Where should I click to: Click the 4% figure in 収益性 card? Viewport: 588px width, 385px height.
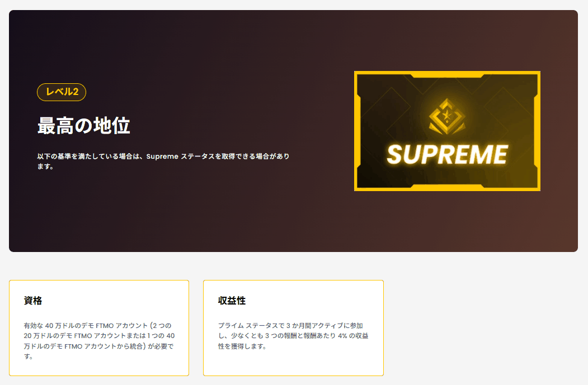click(x=342, y=336)
